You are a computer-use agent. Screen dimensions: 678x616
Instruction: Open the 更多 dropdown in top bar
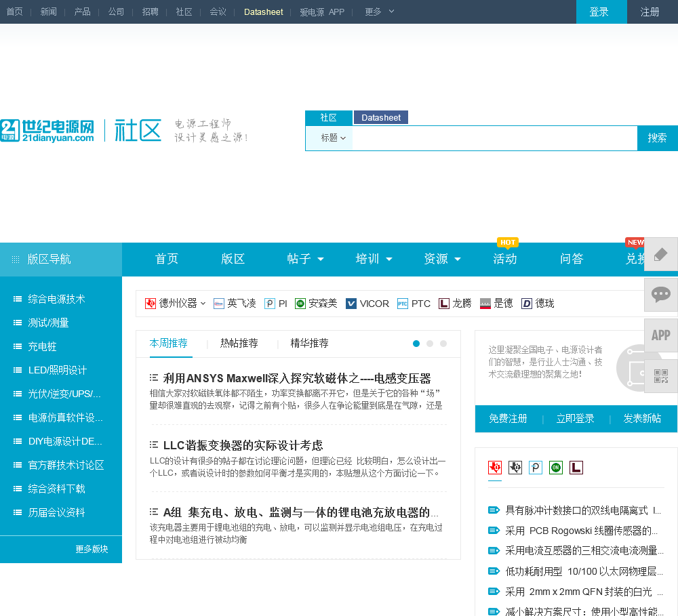(380, 12)
